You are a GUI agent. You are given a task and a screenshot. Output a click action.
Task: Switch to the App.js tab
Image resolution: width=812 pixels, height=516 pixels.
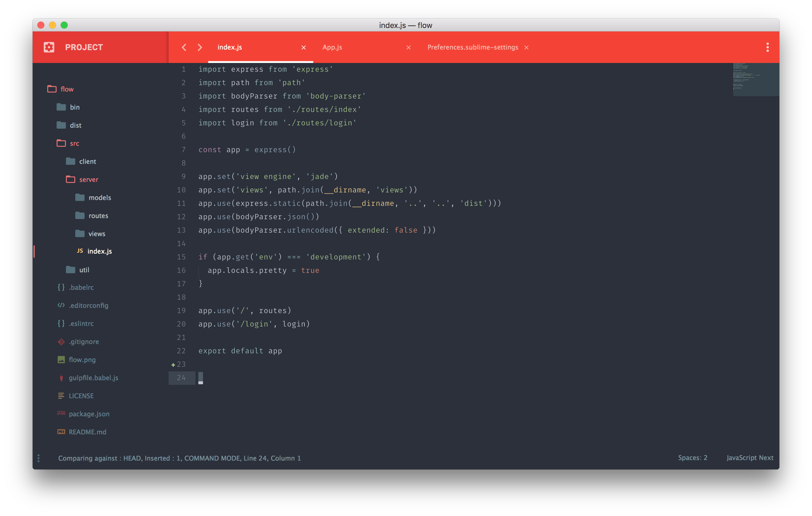pyautogui.click(x=332, y=47)
